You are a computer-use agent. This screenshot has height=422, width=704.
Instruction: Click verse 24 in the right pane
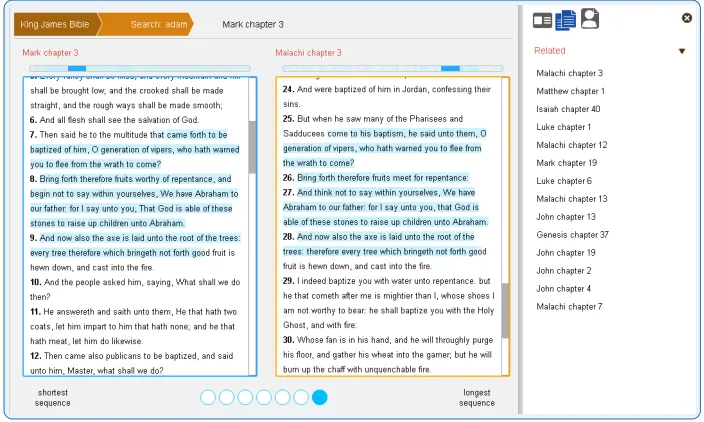point(387,97)
